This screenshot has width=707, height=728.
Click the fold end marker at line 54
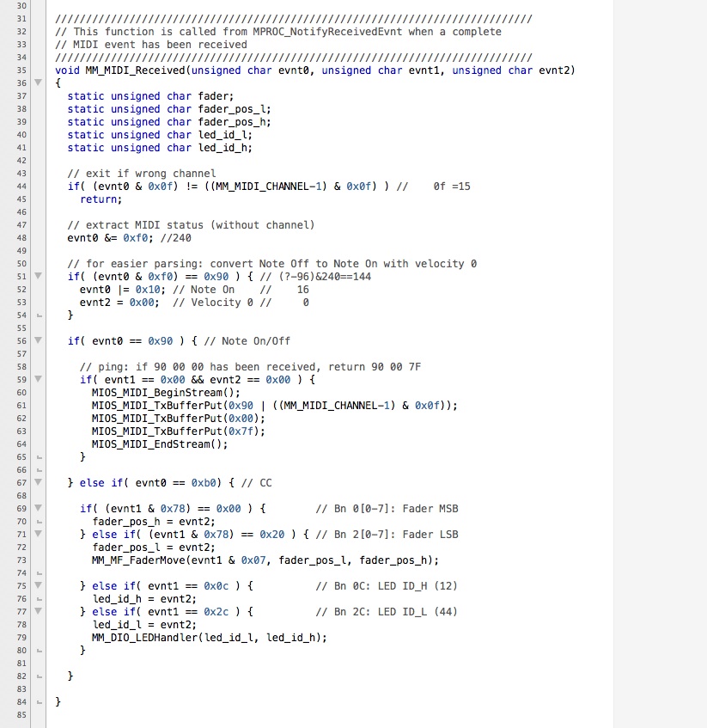tap(39, 315)
